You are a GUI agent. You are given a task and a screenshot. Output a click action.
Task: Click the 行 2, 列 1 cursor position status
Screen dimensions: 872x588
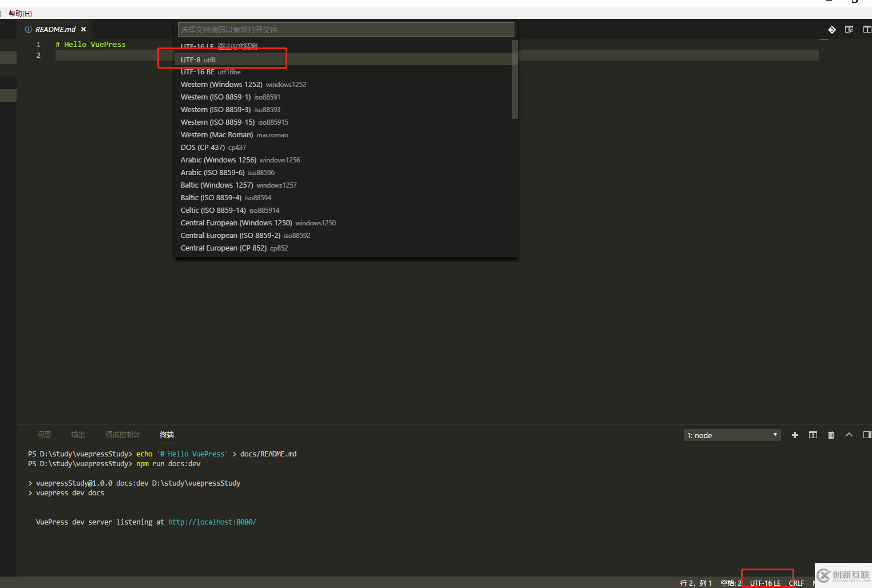click(x=696, y=583)
